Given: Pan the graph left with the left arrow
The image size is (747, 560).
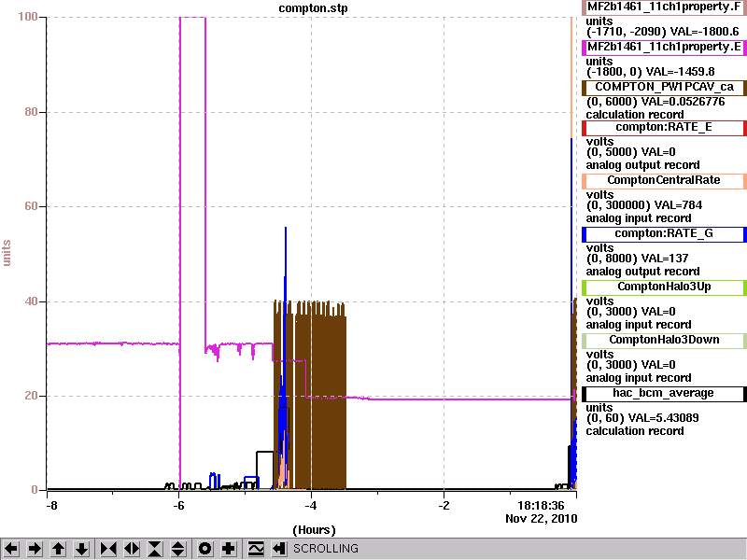Looking at the screenshot, I should tap(11, 549).
